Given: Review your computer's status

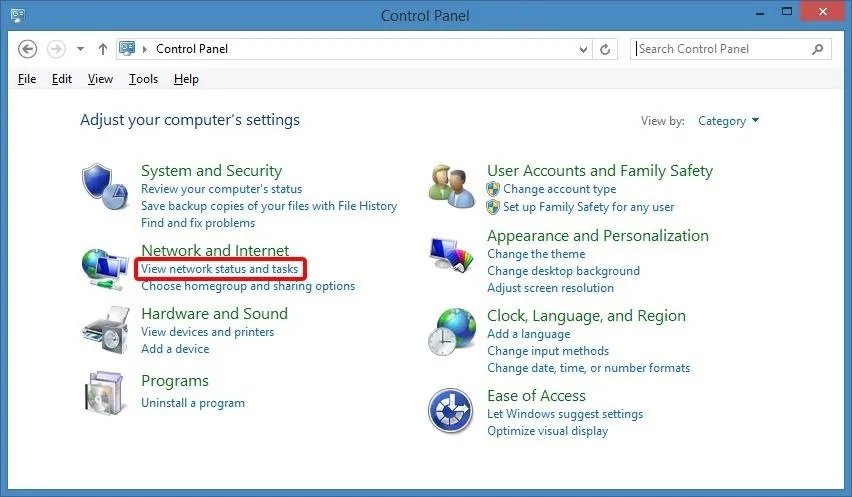Looking at the screenshot, I should pos(221,189).
